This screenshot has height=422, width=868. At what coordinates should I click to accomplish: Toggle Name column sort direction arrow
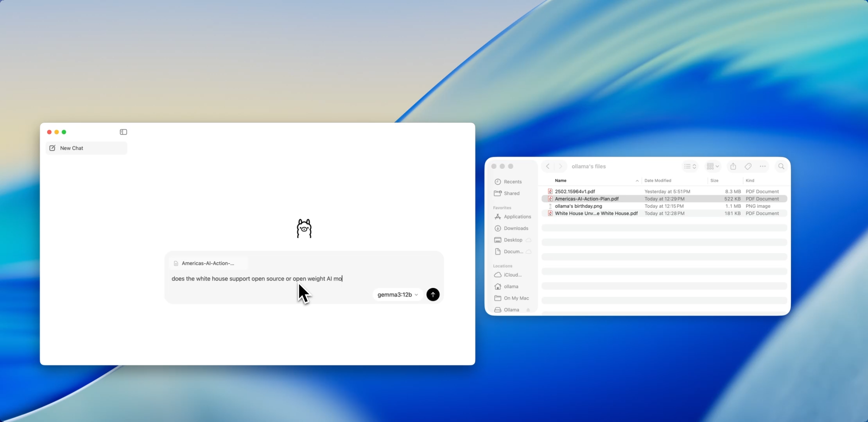click(637, 181)
